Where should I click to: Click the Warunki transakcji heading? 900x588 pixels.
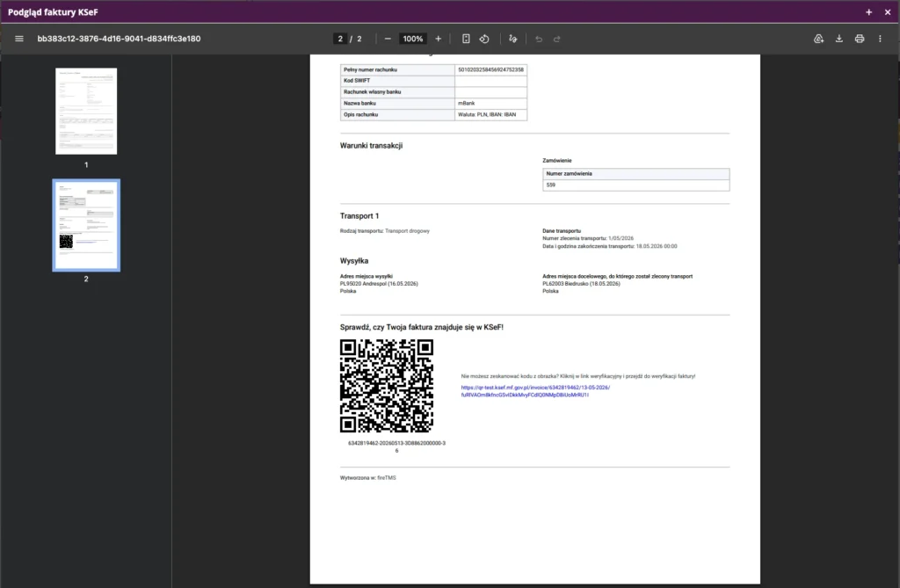[x=372, y=146]
